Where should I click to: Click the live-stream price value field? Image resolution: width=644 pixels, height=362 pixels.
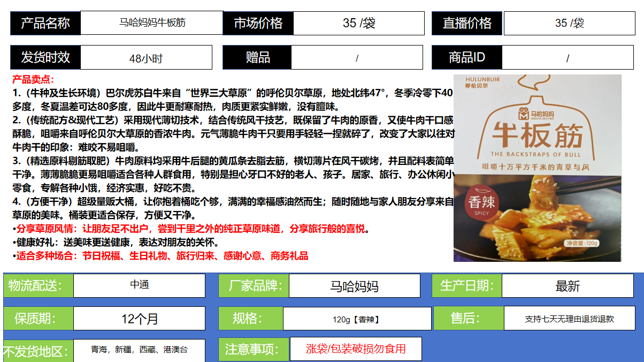point(569,23)
